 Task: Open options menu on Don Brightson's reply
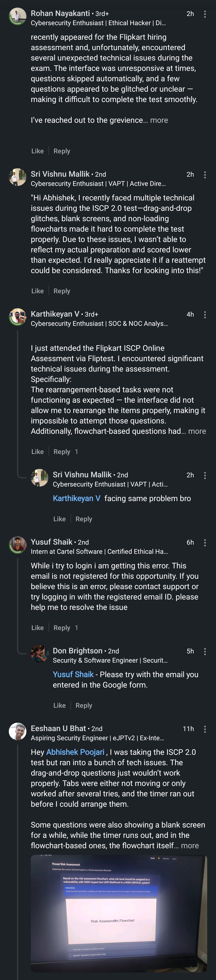[x=205, y=651]
